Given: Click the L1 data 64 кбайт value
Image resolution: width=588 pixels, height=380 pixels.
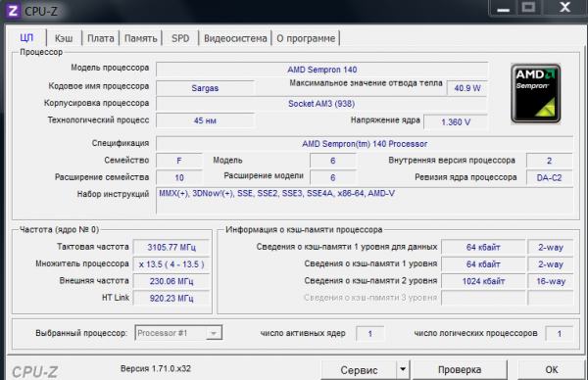Looking at the screenshot, I should [x=483, y=248].
